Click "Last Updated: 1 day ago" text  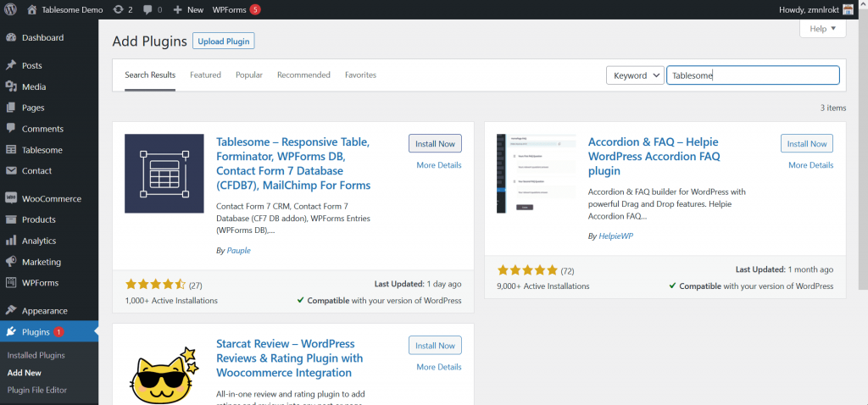pos(418,284)
